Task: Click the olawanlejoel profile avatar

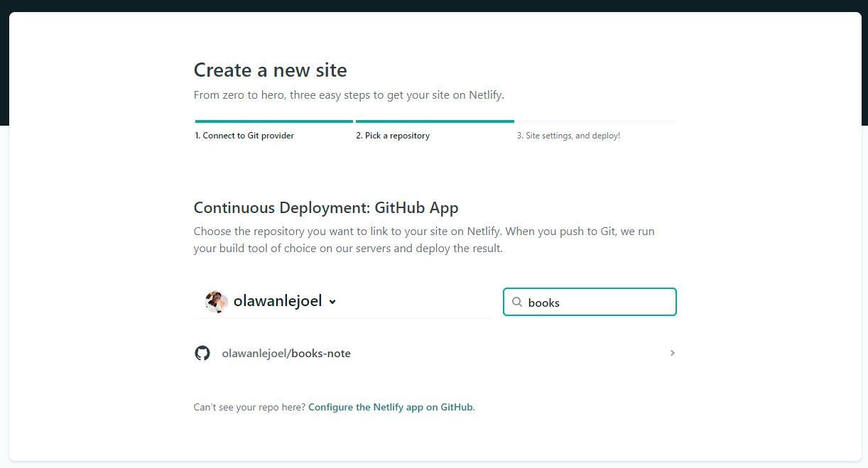Action: (x=216, y=301)
